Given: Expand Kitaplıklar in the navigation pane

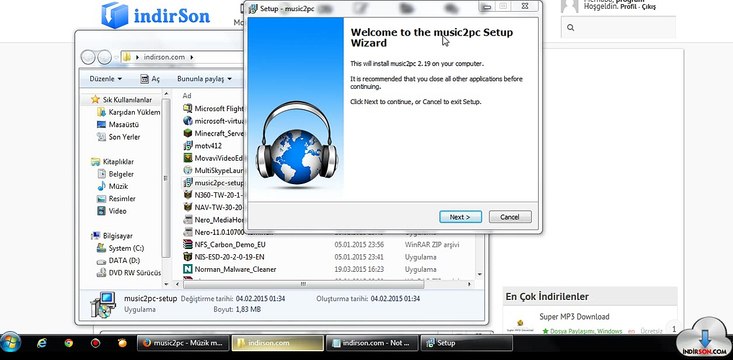Looking at the screenshot, I should pos(112,162).
